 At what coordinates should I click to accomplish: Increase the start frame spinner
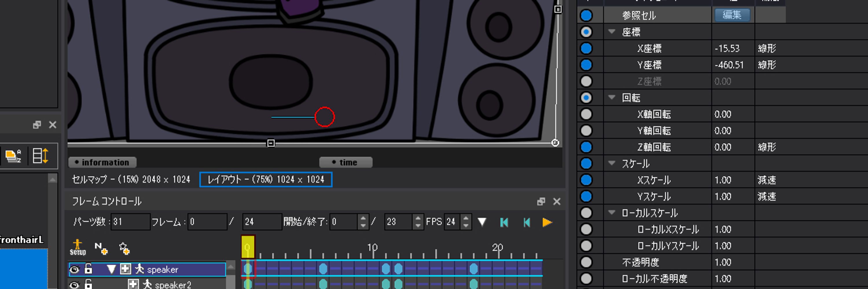[x=363, y=218]
